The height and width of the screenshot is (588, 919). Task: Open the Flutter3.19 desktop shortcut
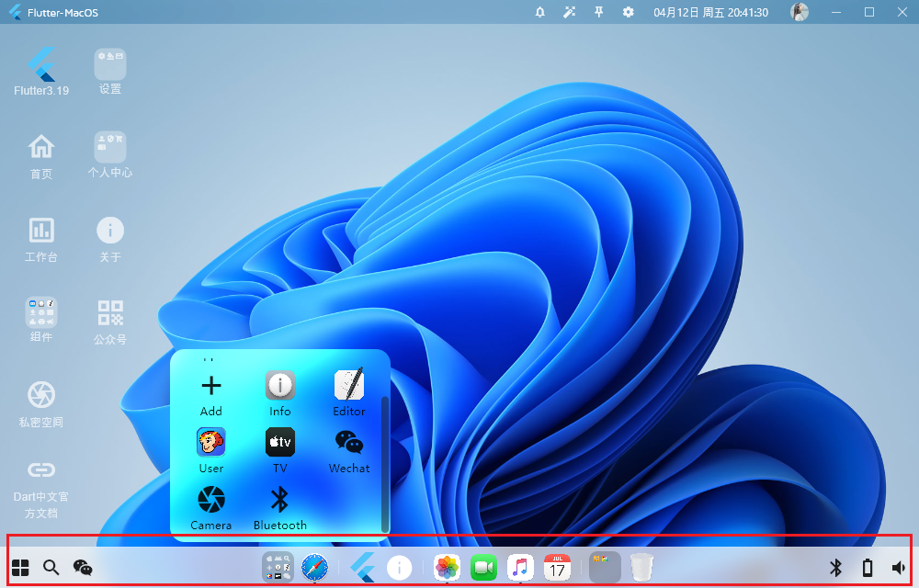coord(41,72)
